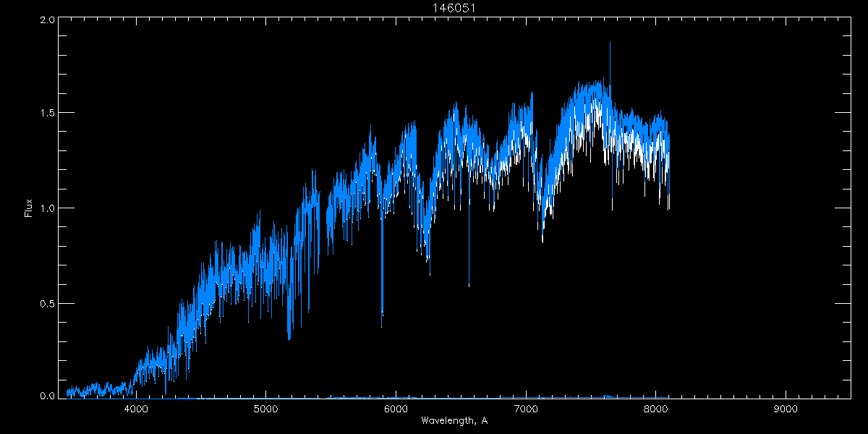Click the 1.5 flux tick label

[47, 114]
